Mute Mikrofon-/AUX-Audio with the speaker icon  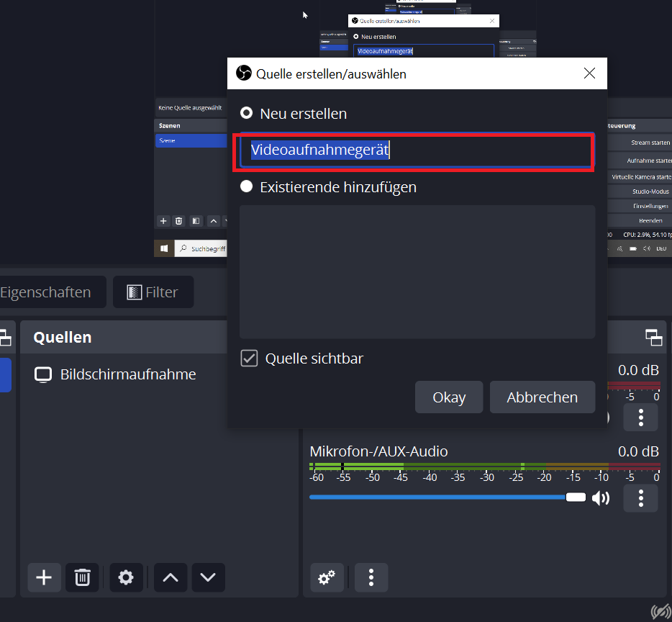[x=600, y=497]
